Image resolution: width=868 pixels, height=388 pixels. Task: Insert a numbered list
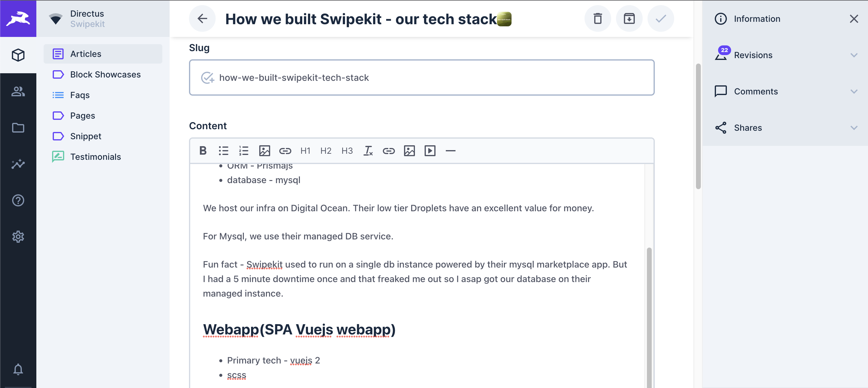tap(244, 150)
